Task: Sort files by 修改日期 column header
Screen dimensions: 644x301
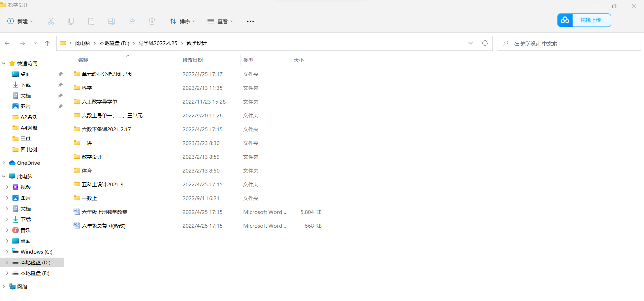Action: pos(193,60)
